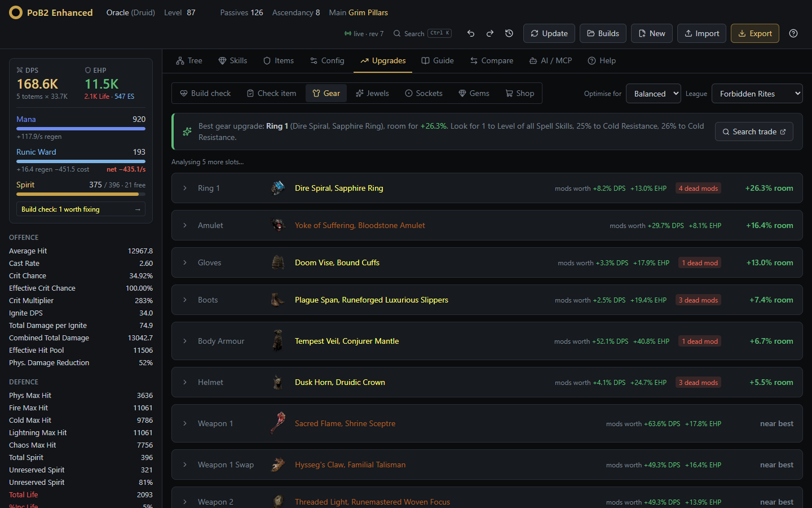Viewport: 812px width, 508px height.
Task: Open the Plague Span boots icon
Action: pyautogui.click(x=278, y=300)
